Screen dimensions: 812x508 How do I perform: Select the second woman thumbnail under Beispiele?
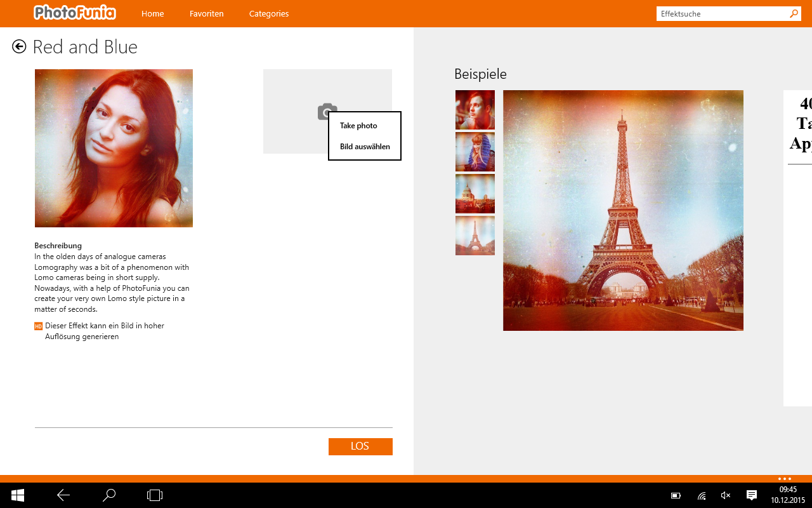(x=475, y=152)
